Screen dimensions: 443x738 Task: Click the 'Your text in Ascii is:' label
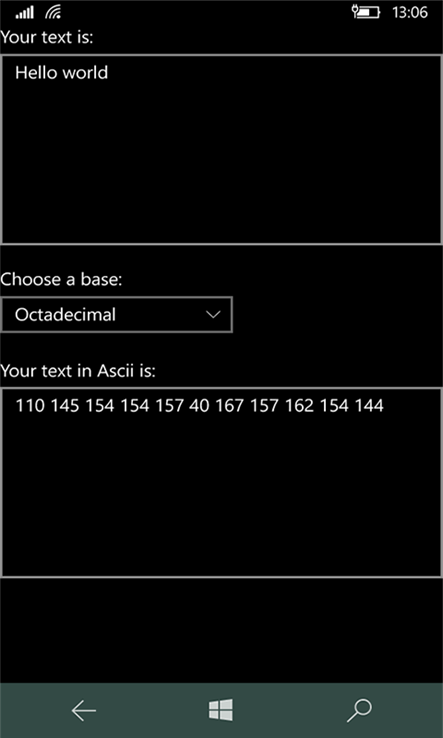click(78, 371)
